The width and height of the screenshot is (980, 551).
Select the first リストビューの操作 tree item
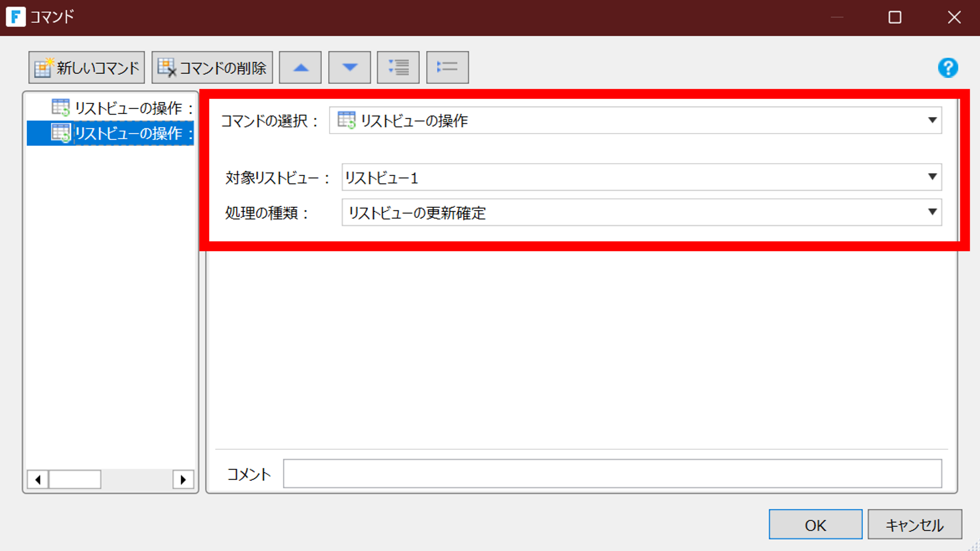point(128,108)
